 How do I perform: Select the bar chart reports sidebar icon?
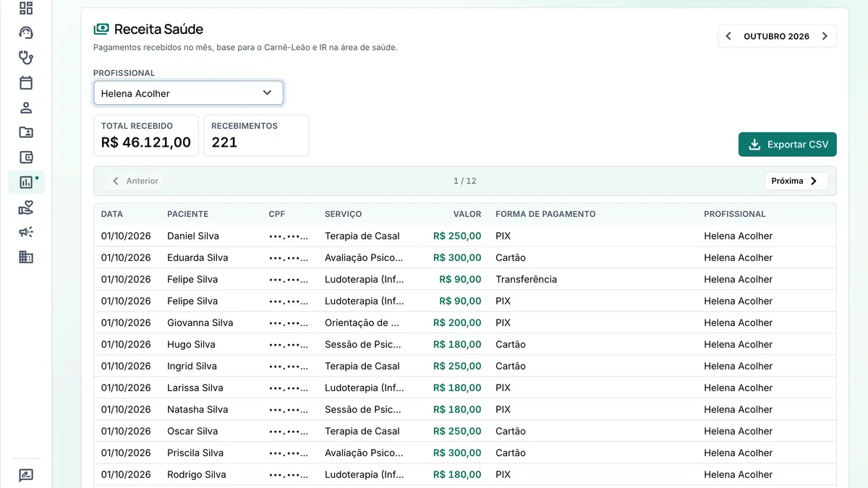click(x=26, y=182)
